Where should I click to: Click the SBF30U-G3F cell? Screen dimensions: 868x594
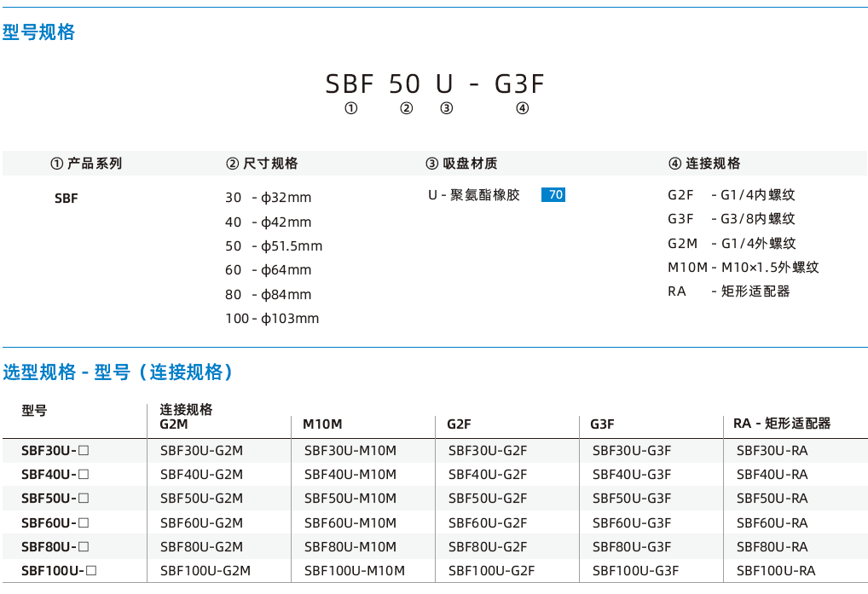pos(632,451)
